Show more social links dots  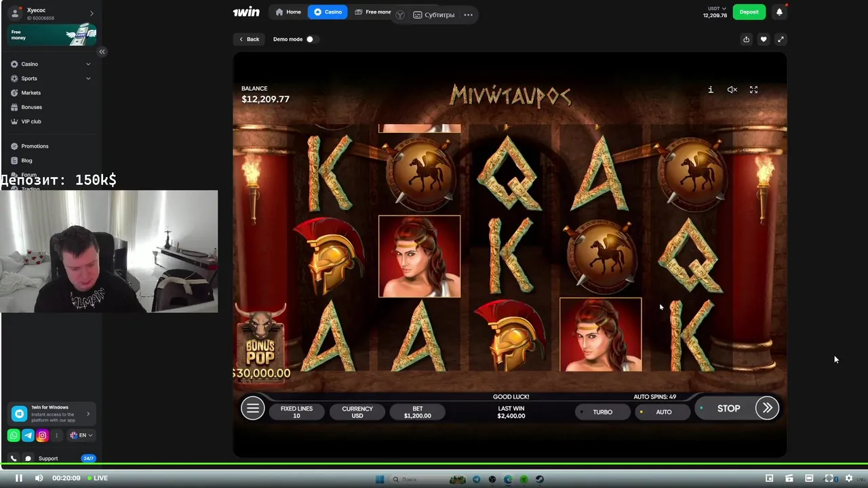pos(57,435)
